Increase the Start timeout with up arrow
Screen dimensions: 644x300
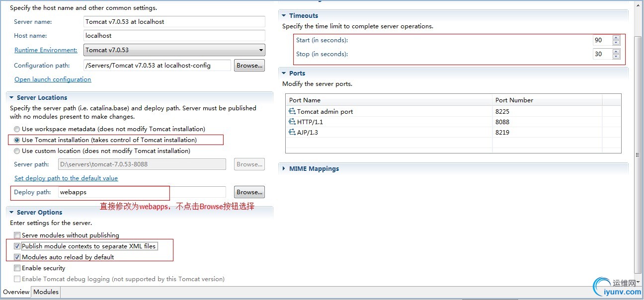[x=616, y=38]
